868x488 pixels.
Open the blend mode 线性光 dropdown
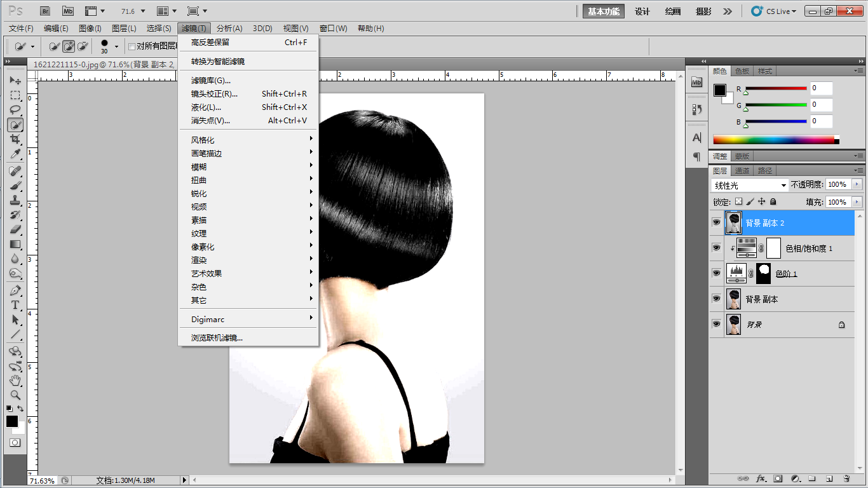(x=750, y=185)
